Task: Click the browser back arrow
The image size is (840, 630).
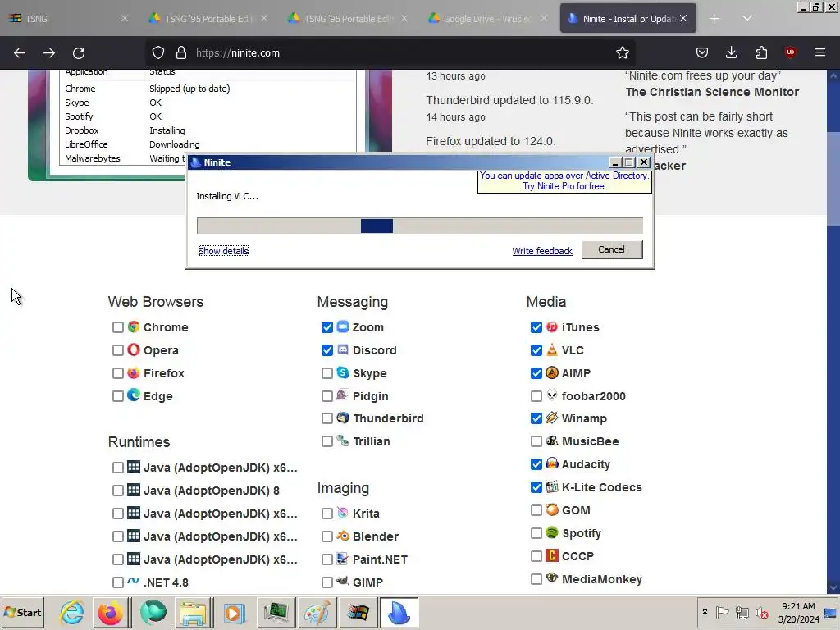Action: click(x=20, y=53)
